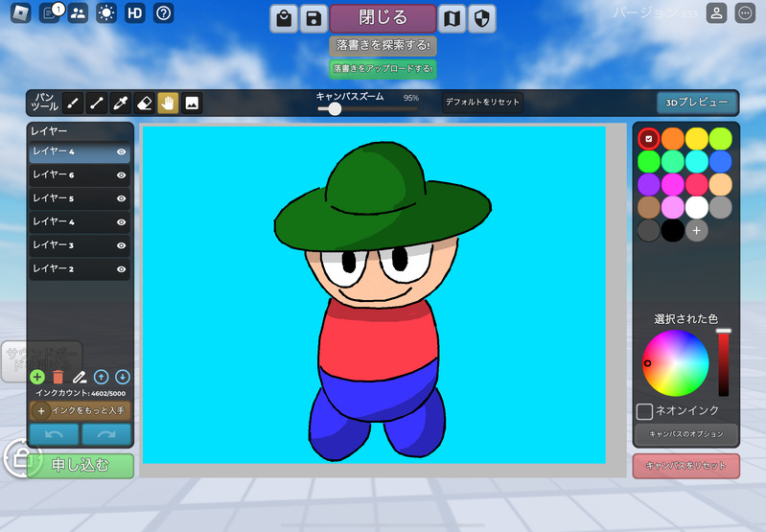The image size is (766, 532).
Task: Open the 3Dプレビュー button
Action: [x=697, y=103]
